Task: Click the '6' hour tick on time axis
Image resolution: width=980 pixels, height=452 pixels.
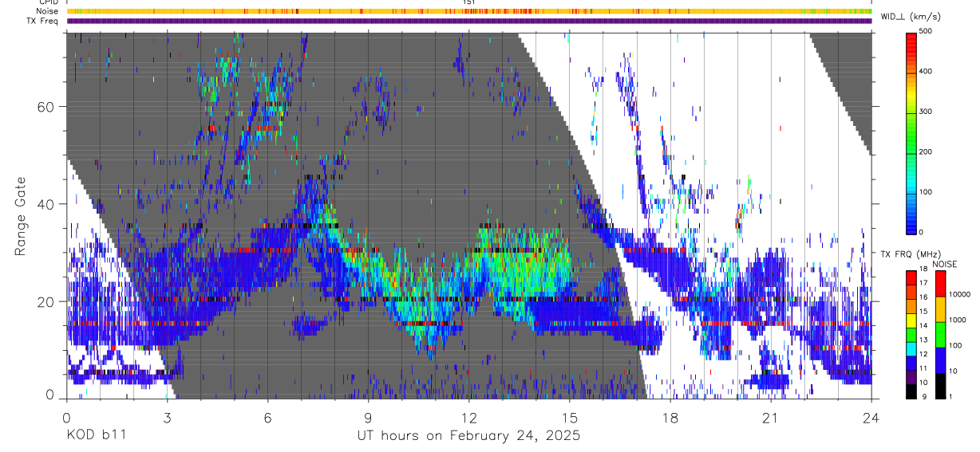Action: [267, 417]
